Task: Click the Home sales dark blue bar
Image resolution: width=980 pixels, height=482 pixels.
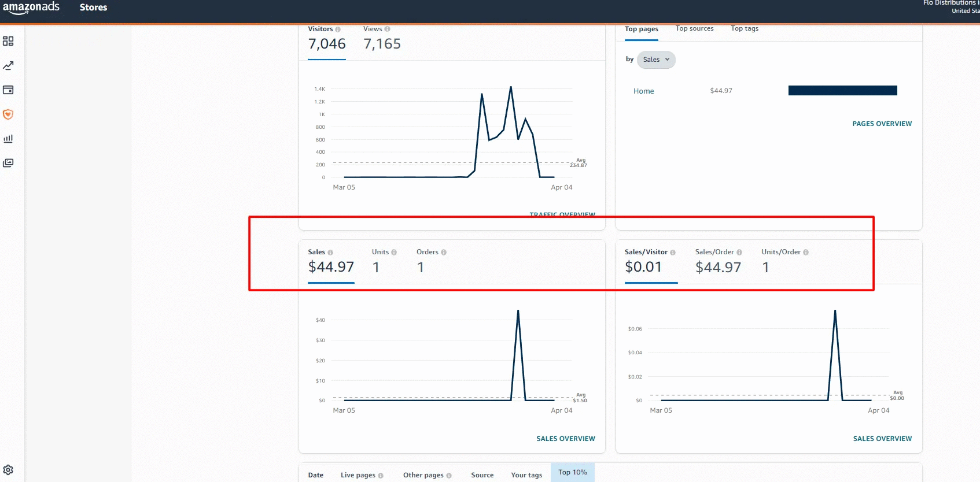Action: pyautogui.click(x=842, y=91)
